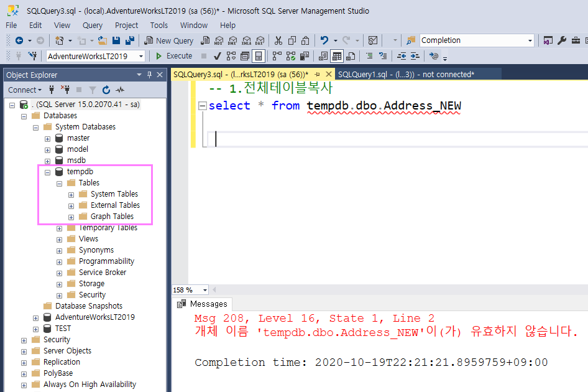Click the Navigate Backward arrow icon
Image resolution: width=588 pixels, height=392 pixels.
[19, 40]
